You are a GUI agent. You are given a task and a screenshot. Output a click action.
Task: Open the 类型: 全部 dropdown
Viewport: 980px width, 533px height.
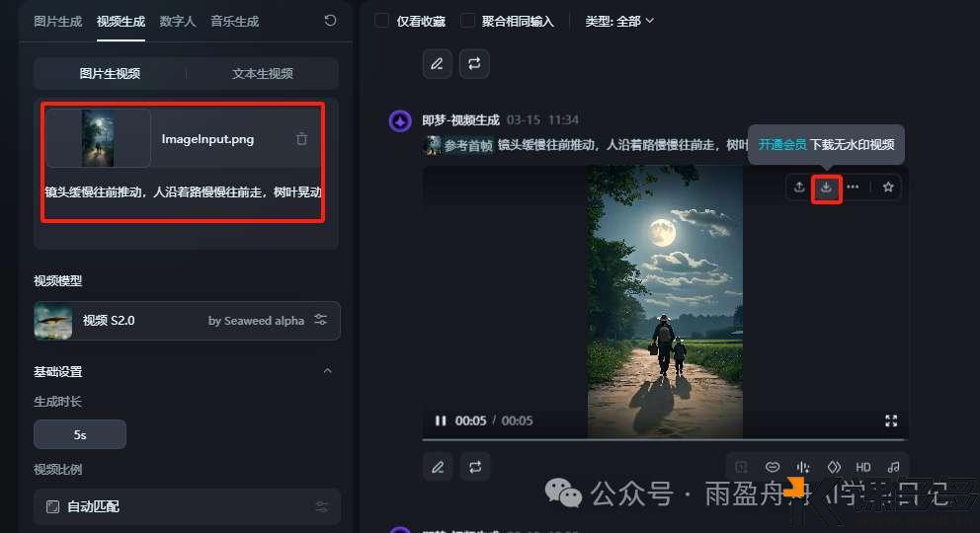[x=619, y=21]
